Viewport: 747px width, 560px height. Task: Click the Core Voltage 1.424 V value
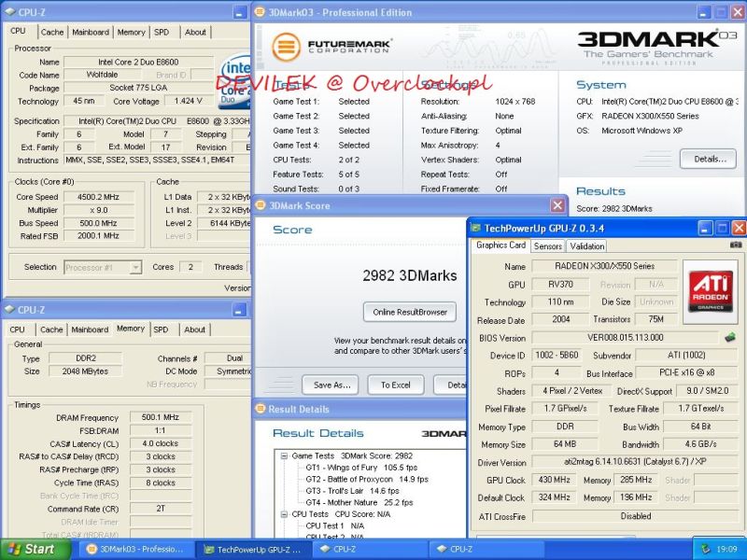[x=189, y=101]
